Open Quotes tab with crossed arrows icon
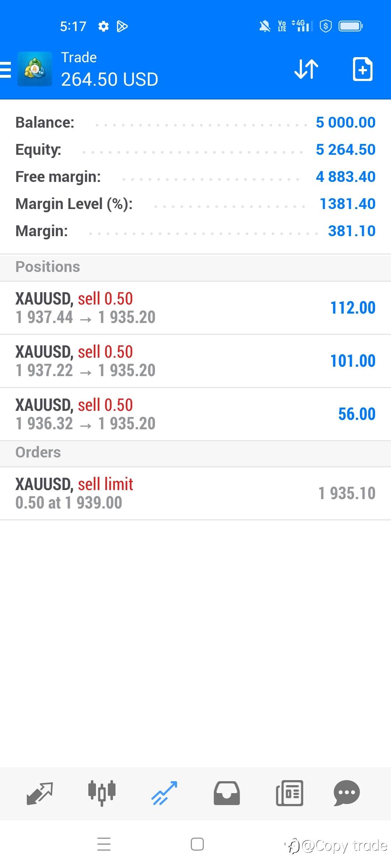This screenshot has width=391, height=868. click(40, 793)
